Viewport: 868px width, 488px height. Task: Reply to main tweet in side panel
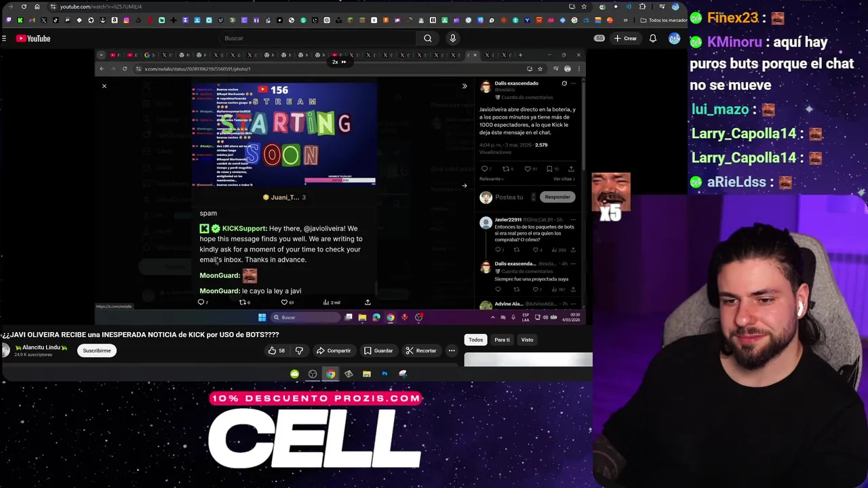coord(484,169)
